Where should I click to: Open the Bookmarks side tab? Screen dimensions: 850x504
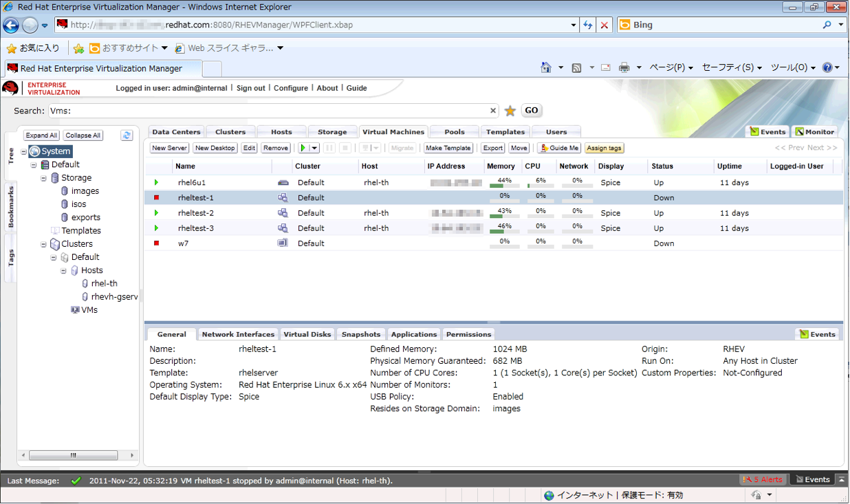(11, 208)
